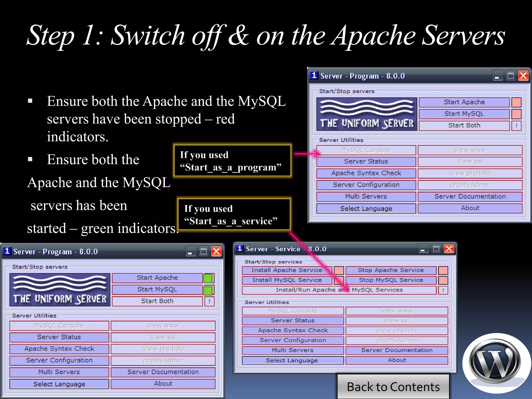Maximize the bottom-left Server Program window
Screen dimensions: 532x399
pos(204,251)
